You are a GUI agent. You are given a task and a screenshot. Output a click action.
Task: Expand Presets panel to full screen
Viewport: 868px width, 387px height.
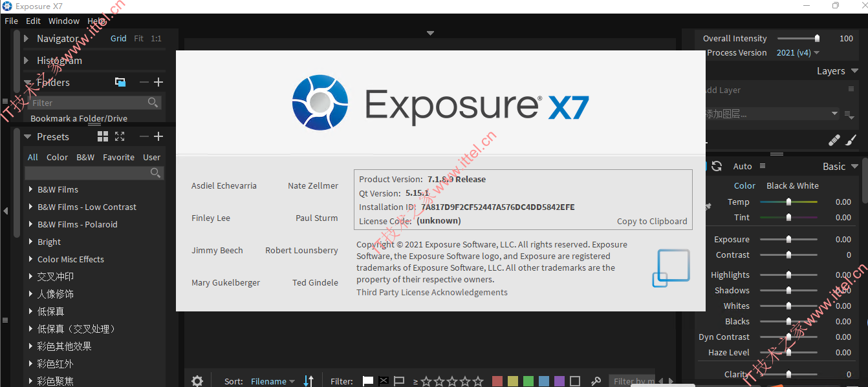120,136
